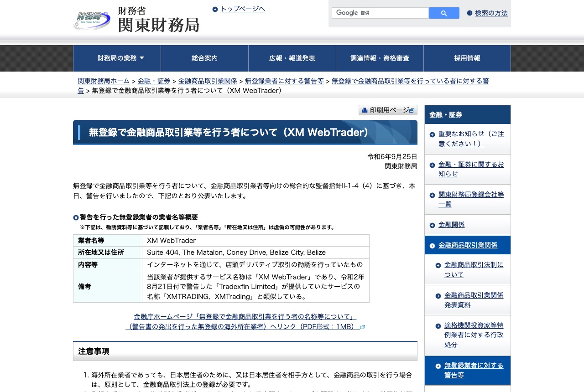Image resolution: width=584 pixels, height=392 pixels.
Task: Open 検索の方法 help link
Action: click(x=491, y=13)
